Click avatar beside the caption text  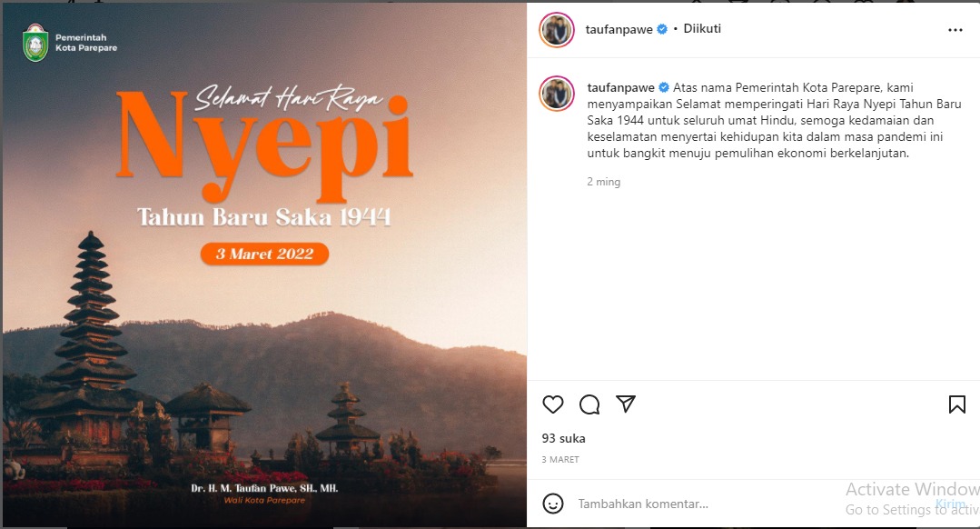pos(556,94)
